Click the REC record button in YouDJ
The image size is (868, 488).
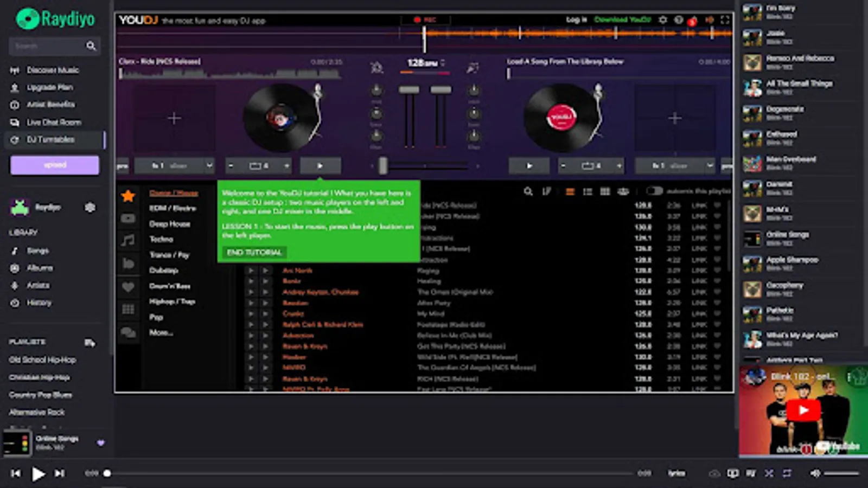[x=425, y=20]
